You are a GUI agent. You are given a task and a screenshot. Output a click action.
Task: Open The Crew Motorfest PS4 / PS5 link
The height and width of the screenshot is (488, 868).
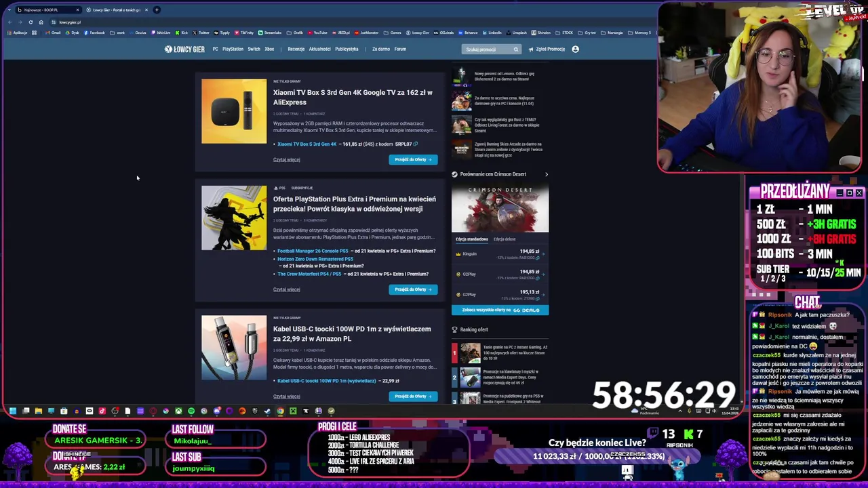[309, 274]
